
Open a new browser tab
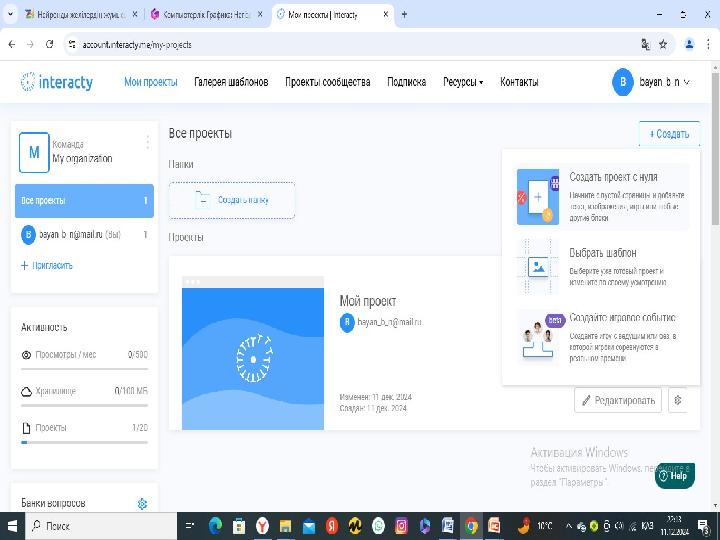point(404,14)
